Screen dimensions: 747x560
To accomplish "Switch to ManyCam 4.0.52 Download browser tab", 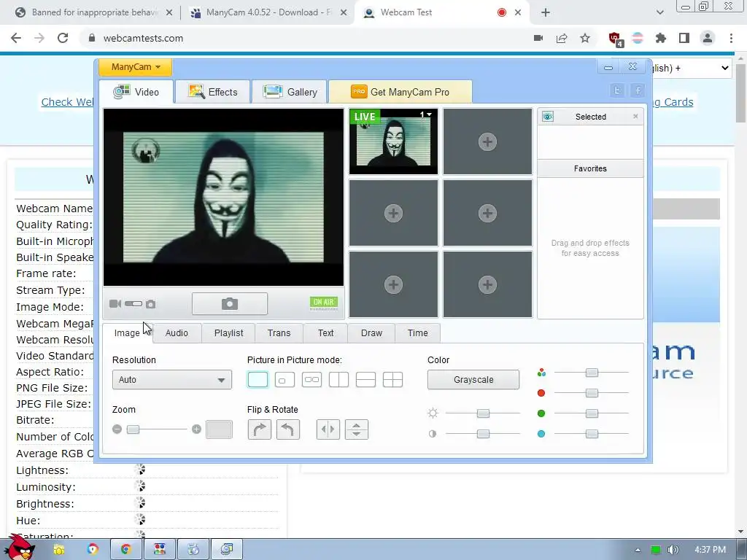I will tap(269, 12).
